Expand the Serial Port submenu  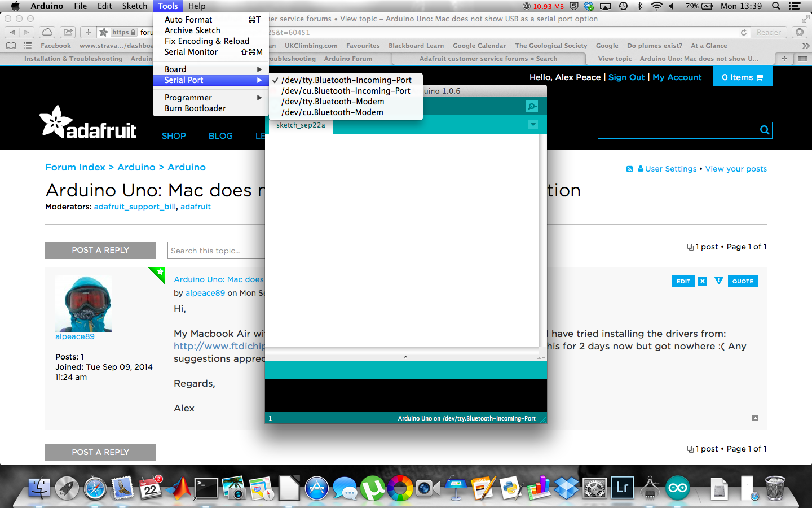[x=211, y=80]
